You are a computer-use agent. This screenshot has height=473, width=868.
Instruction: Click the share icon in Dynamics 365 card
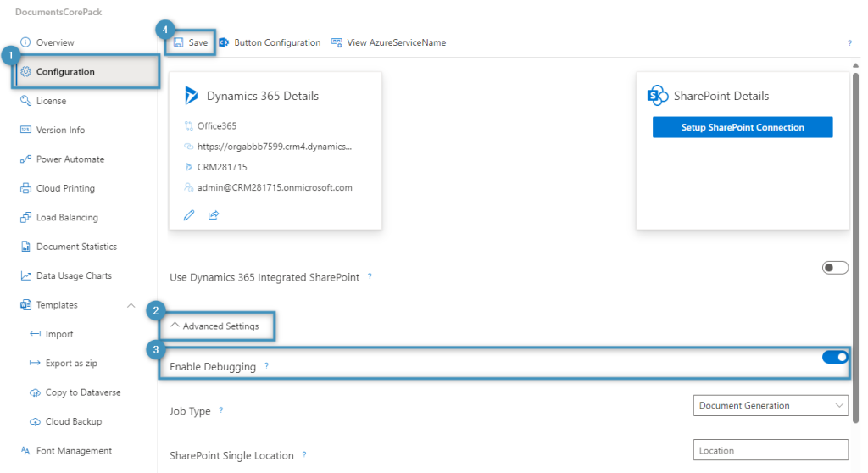coord(214,215)
